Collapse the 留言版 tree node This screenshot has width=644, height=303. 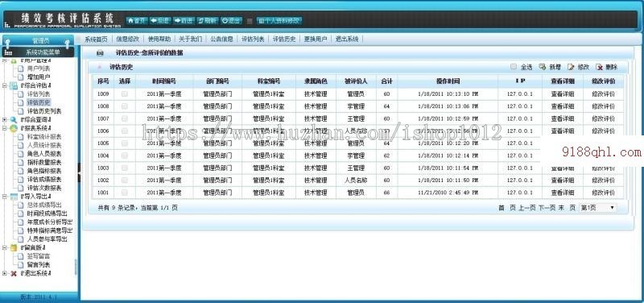coord(5,247)
